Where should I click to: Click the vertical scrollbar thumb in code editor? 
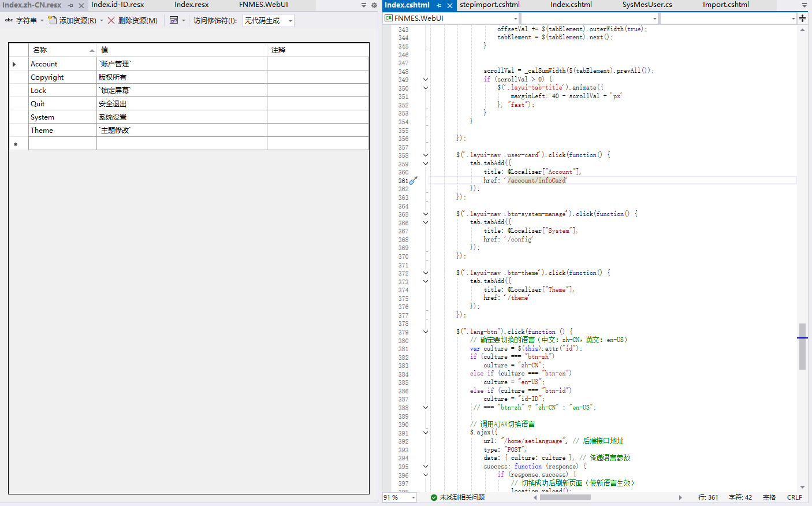(802, 347)
